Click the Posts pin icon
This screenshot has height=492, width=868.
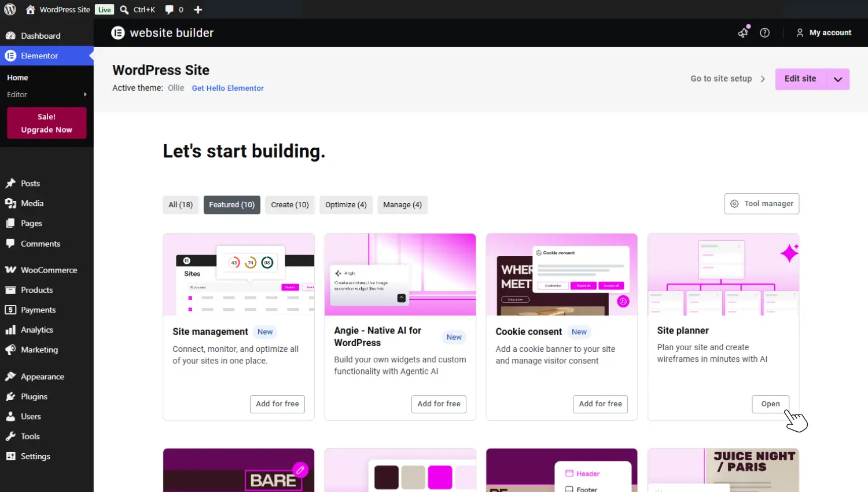(x=10, y=183)
